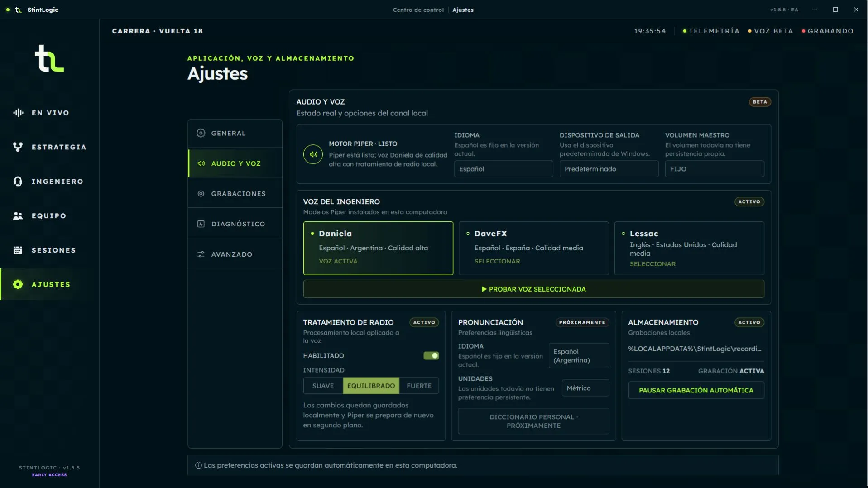Screen dimensions: 868x488
Task: Select the DaveFX voice card
Action: coord(533,248)
